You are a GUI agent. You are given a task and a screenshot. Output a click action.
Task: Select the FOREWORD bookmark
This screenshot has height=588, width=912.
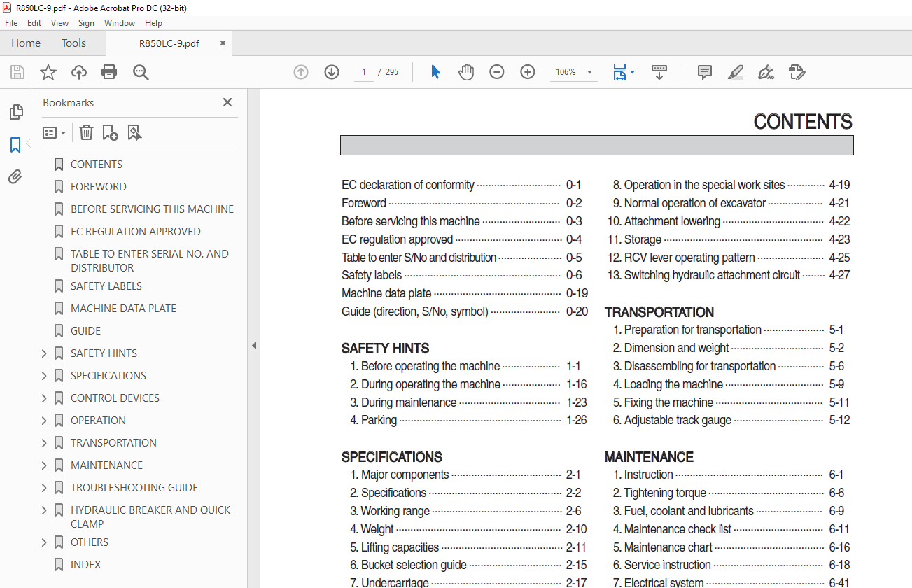(99, 187)
